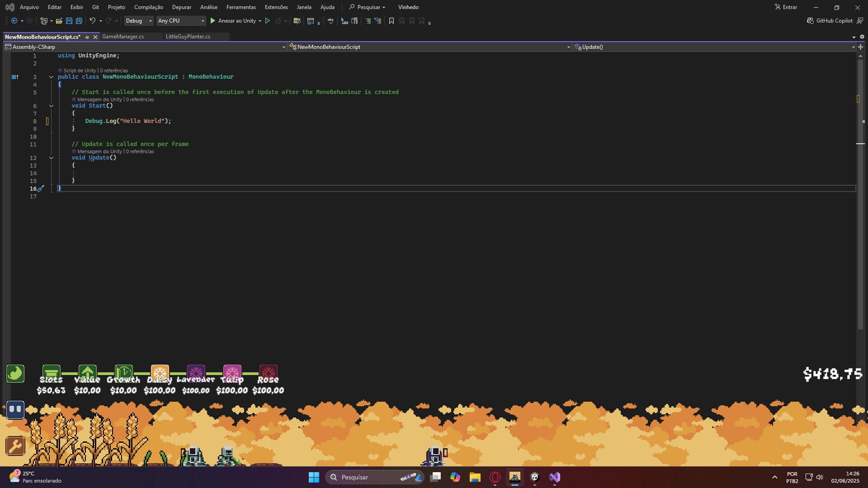868x488 pixels.
Task: Toggle a bookmark with the bookmark icon
Action: [x=391, y=21]
